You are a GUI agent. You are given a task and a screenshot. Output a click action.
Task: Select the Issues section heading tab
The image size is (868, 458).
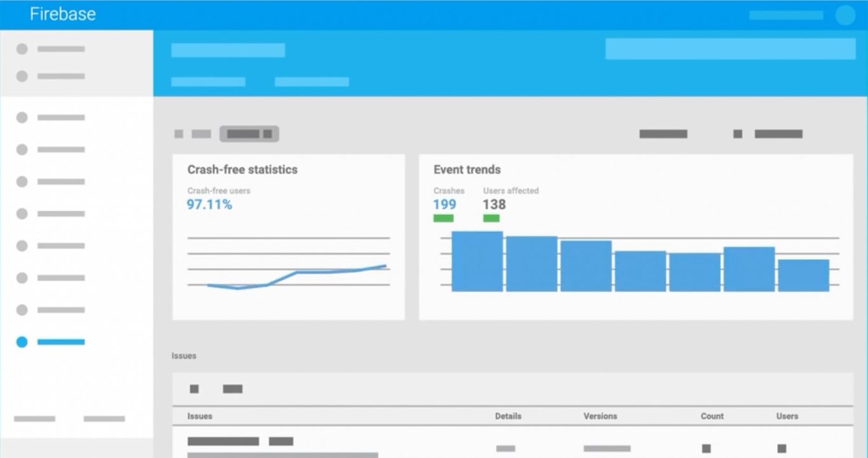click(x=184, y=356)
